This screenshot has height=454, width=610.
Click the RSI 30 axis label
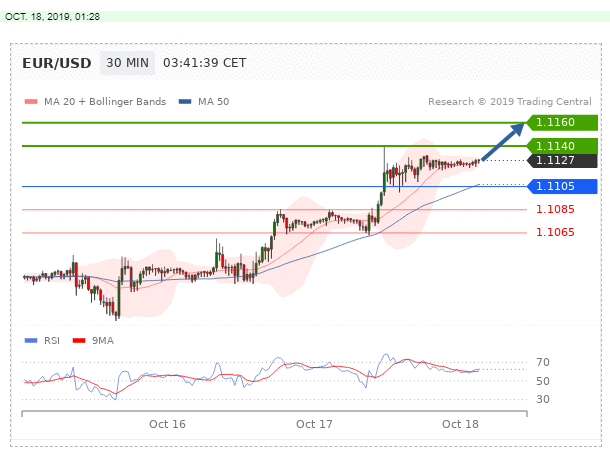pos(543,399)
